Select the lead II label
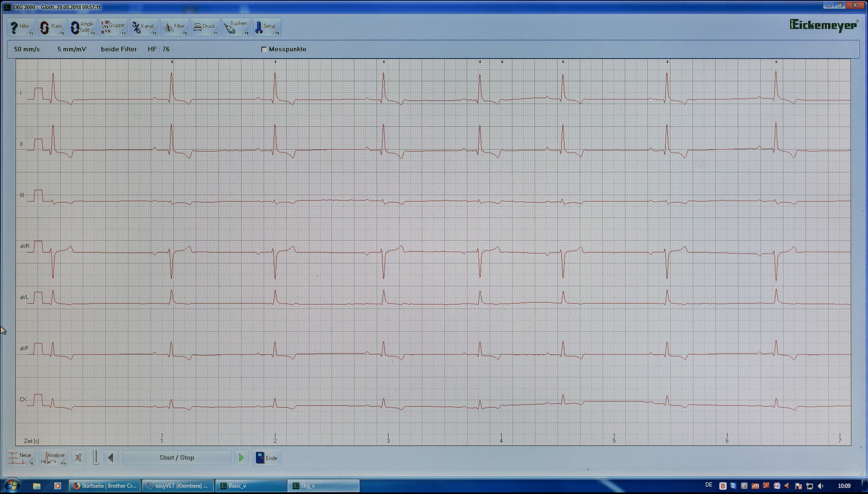868x494 pixels. 21,144
